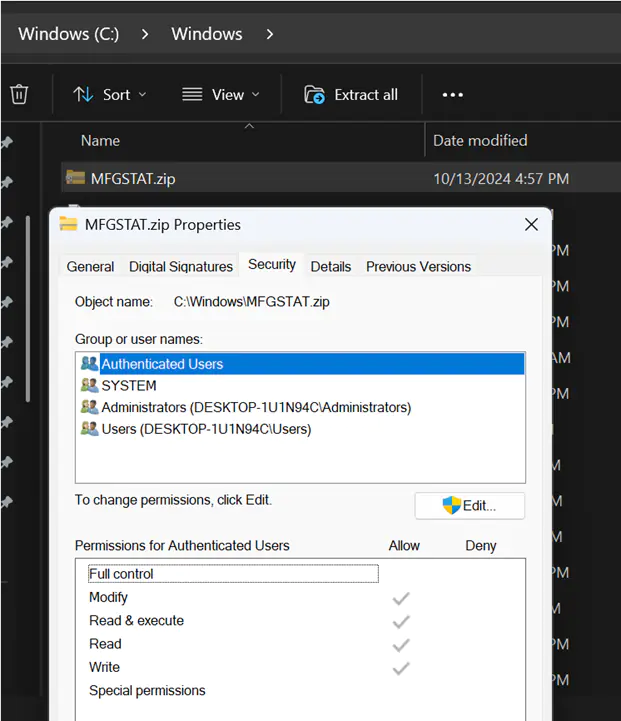The width and height of the screenshot is (621, 721).
Task: Select the Full control permission row
Action: [x=232, y=574]
